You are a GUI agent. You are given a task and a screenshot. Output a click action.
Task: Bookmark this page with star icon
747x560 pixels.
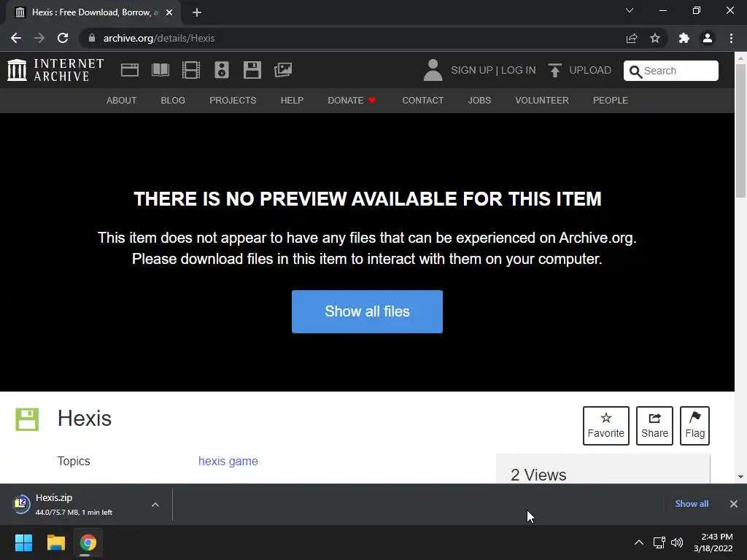[655, 38]
